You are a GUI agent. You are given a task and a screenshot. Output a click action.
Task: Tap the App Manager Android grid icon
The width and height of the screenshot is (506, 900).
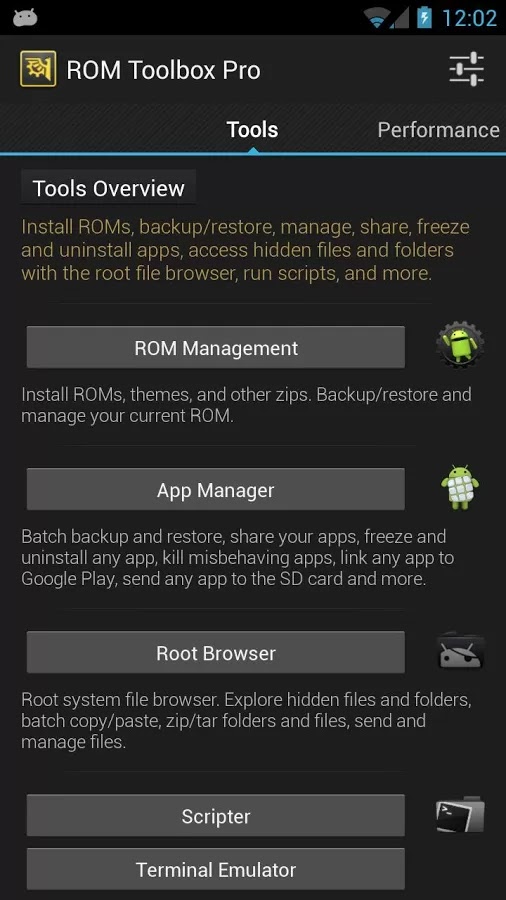460,487
